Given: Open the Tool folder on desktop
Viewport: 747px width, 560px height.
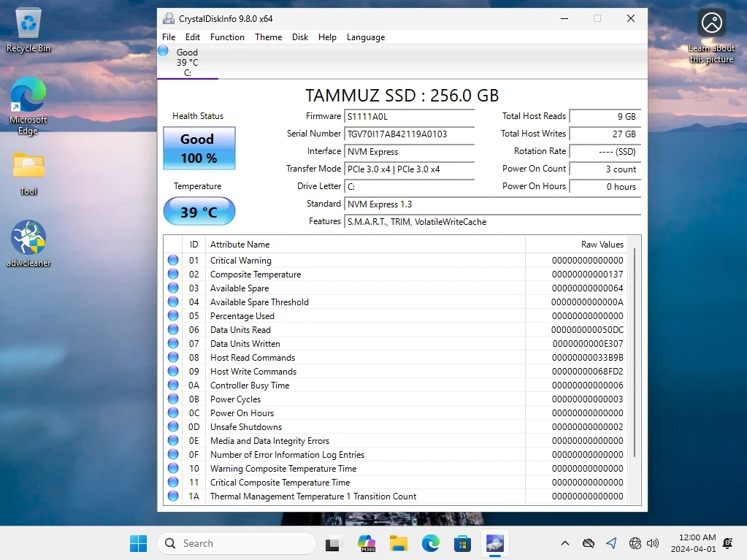Looking at the screenshot, I should pyautogui.click(x=28, y=166).
